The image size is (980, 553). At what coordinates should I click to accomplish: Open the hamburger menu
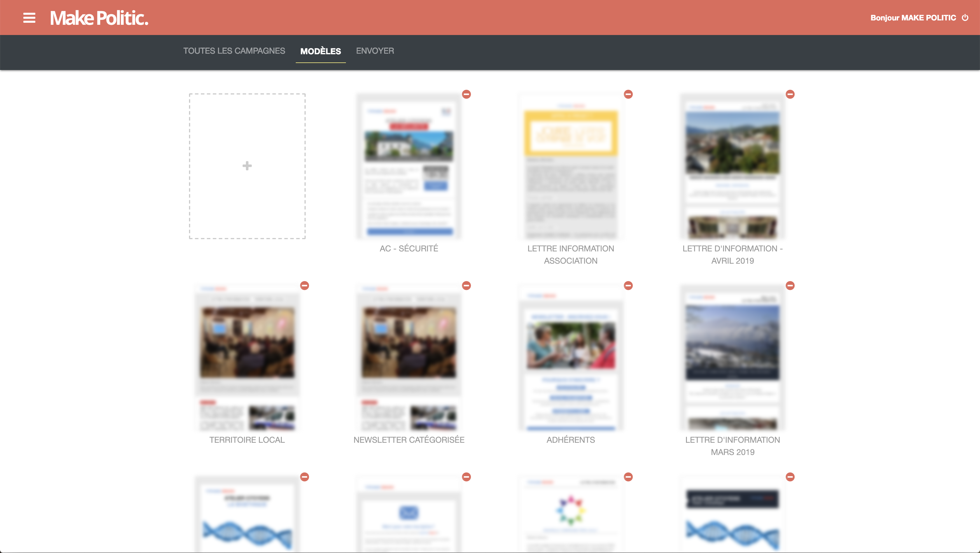point(29,18)
